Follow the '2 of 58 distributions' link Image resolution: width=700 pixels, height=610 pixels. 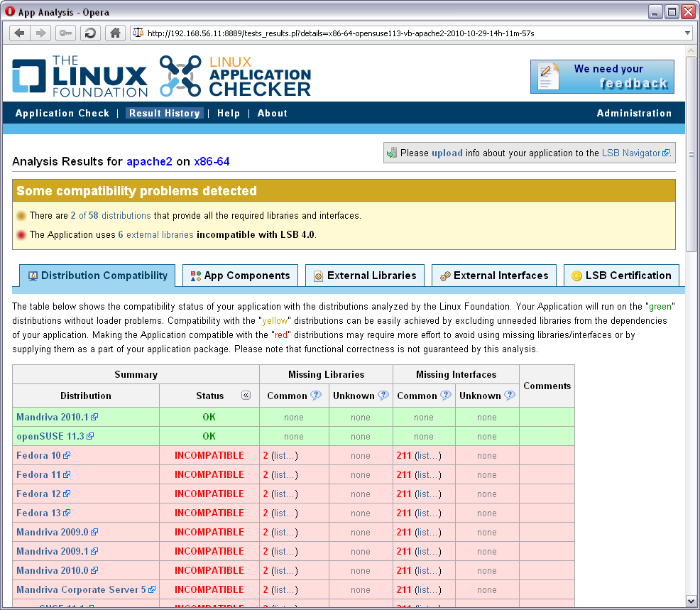coord(111,215)
